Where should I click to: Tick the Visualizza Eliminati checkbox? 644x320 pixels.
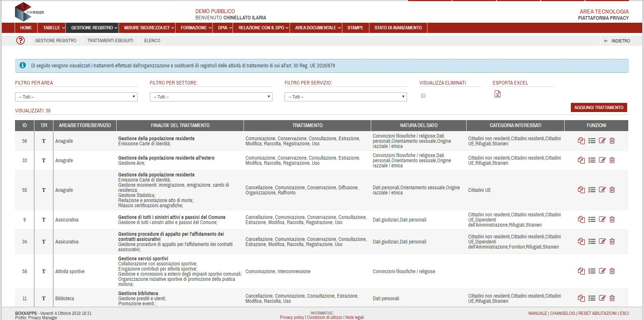point(423,96)
